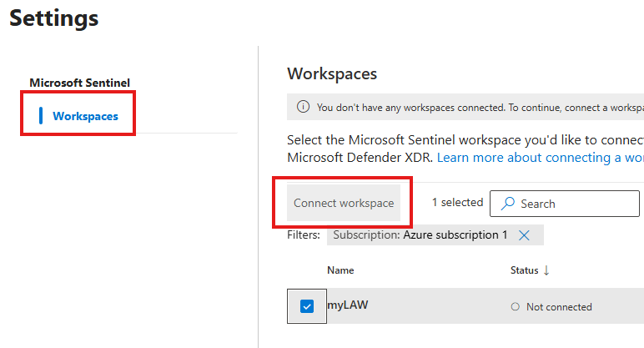Image resolution: width=644 pixels, height=348 pixels.
Task: Click the Not connected status circle
Action: pos(515,307)
